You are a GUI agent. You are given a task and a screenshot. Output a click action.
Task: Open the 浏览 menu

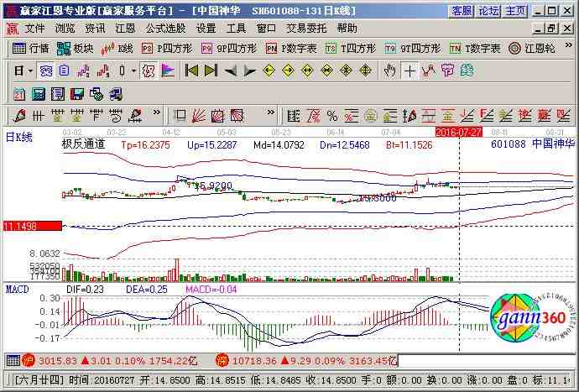tap(65, 29)
